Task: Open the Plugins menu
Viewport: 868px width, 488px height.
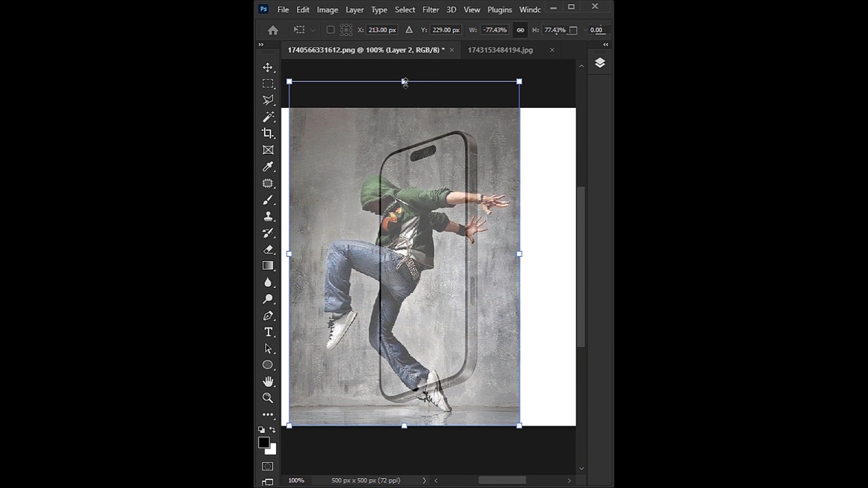Action: [x=500, y=9]
